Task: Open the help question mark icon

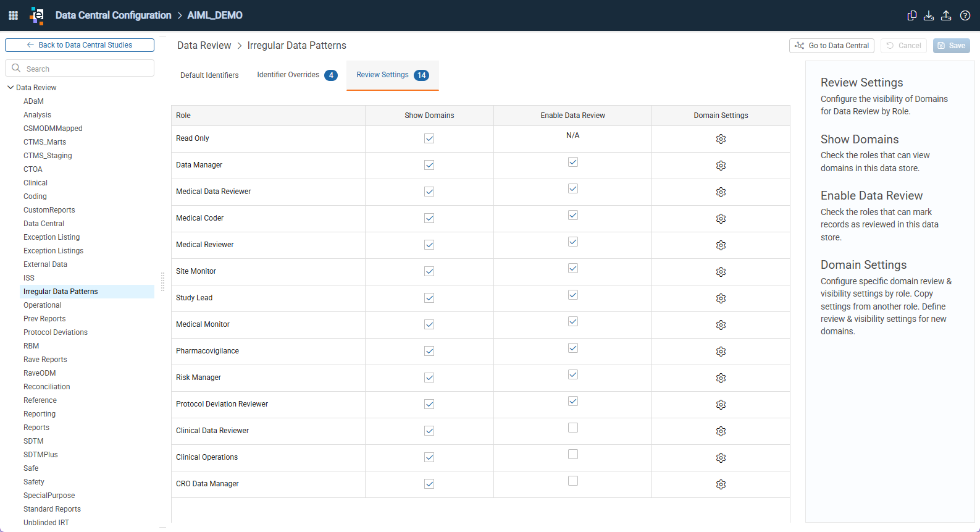Action: (x=965, y=15)
